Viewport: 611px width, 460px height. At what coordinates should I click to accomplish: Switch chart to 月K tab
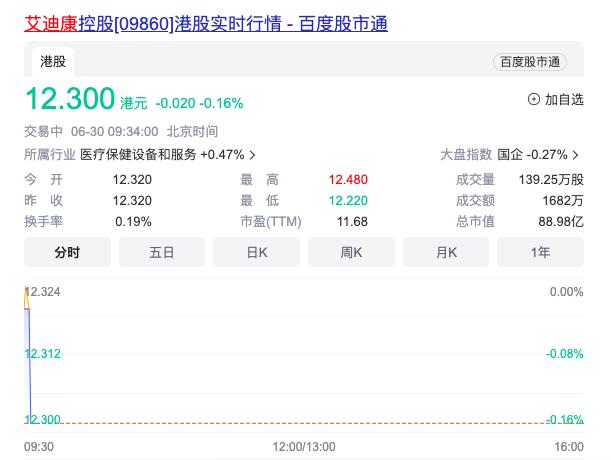point(446,252)
